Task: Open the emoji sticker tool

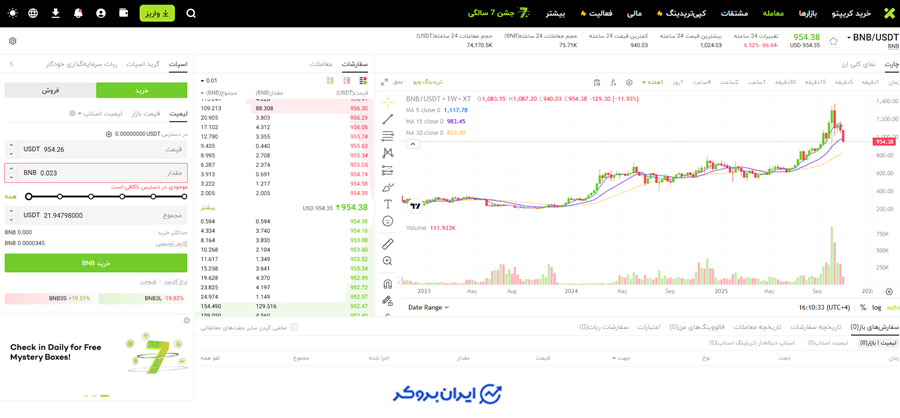Action: pyautogui.click(x=388, y=220)
